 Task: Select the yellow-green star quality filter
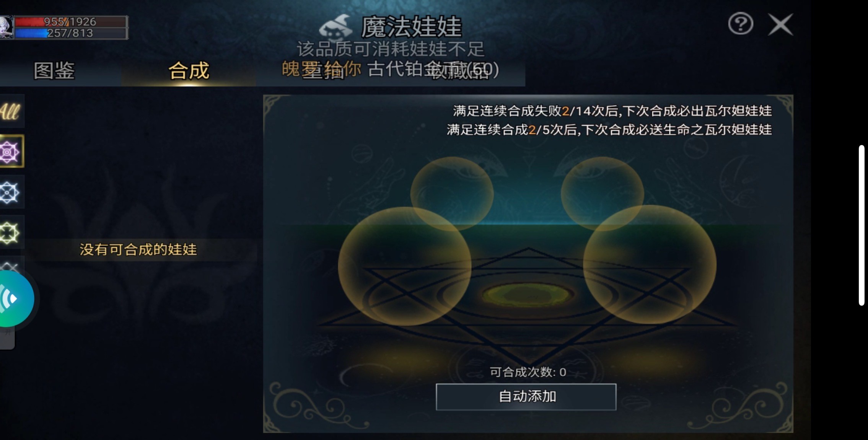click(x=11, y=233)
